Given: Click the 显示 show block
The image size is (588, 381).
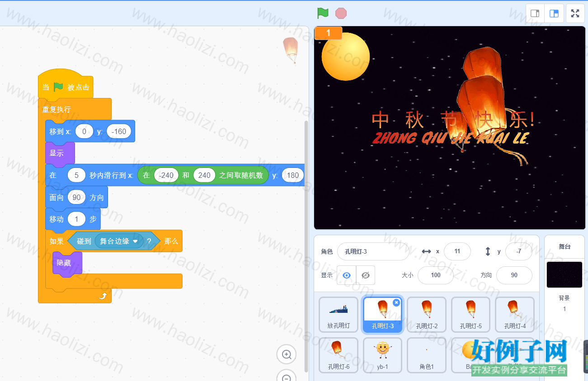Looking at the screenshot, I should point(60,153).
